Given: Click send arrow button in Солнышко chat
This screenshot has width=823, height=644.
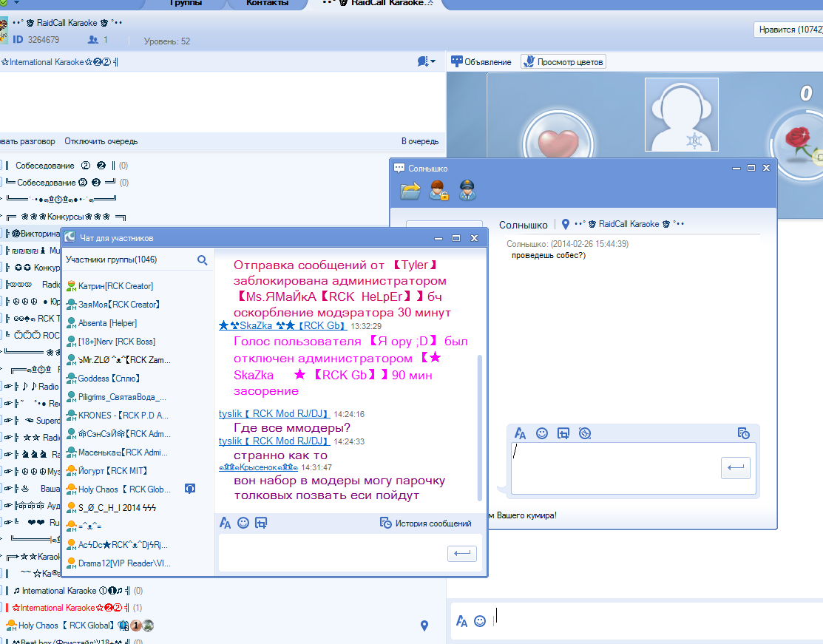Looking at the screenshot, I should coord(736,467).
